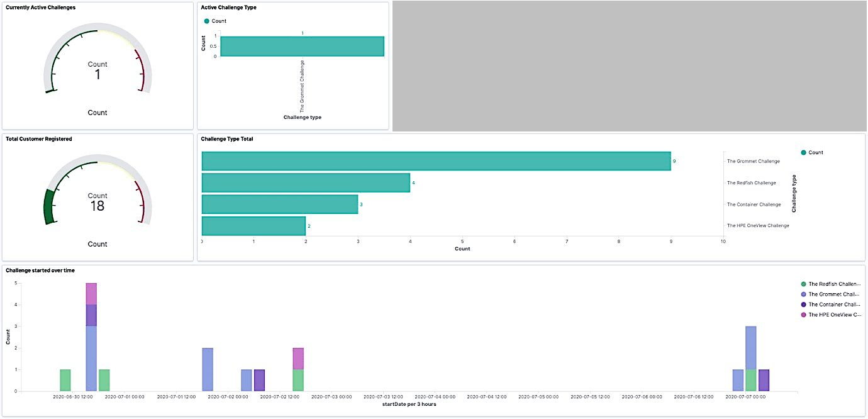This screenshot has height=419, width=868.
Task: Click the '2020-07-03 00:00' date label
Action: [x=331, y=397]
